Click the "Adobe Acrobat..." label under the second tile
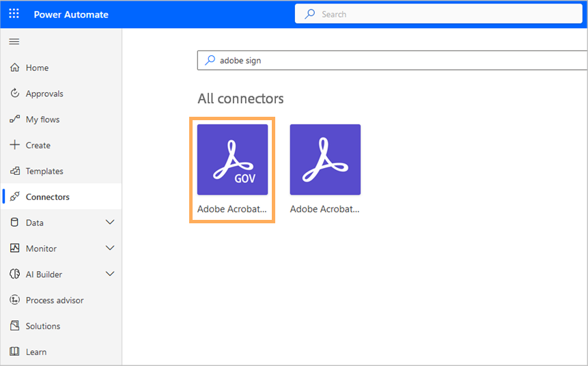Image resolution: width=588 pixels, height=366 pixels. (x=325, y=209)
